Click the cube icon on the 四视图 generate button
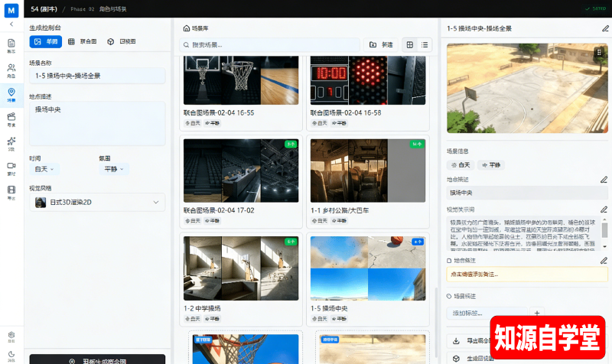 (x=456, y=358)
